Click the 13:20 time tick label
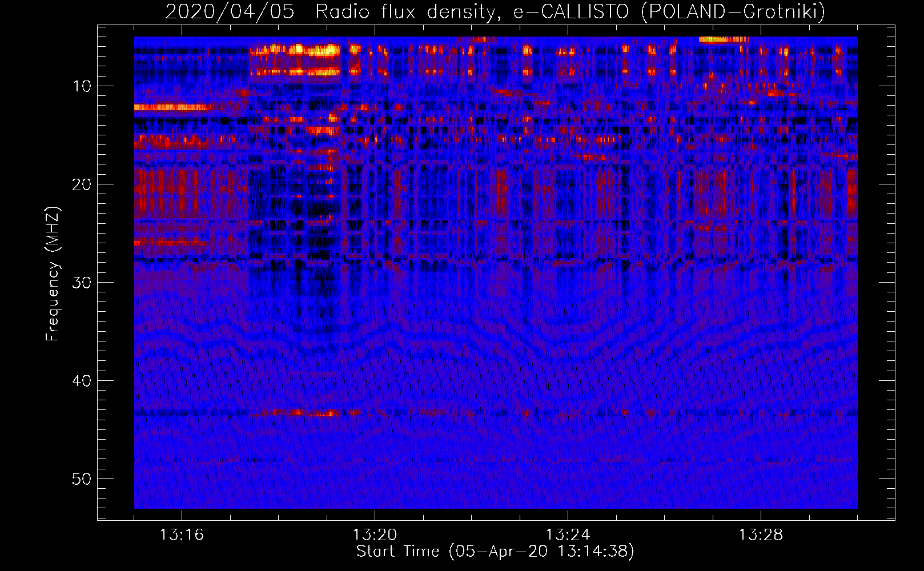Image resolution: width=924 pixels, height=571 pixels. click(375, 535)
